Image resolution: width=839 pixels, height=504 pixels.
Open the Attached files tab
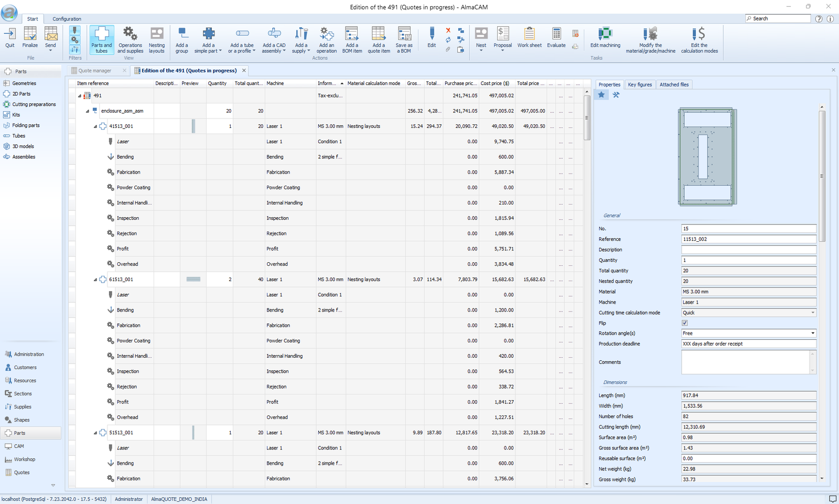point(674,84)
